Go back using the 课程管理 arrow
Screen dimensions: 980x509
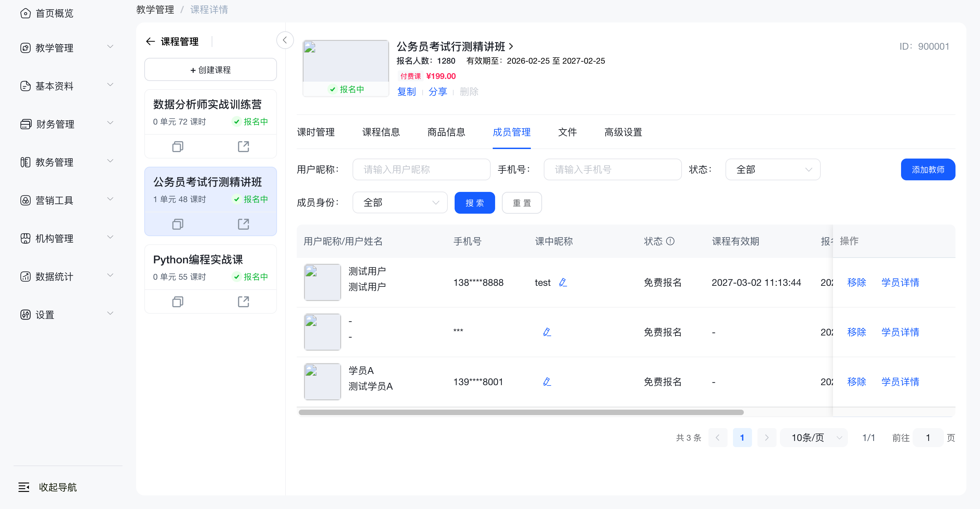coord(150,42)
